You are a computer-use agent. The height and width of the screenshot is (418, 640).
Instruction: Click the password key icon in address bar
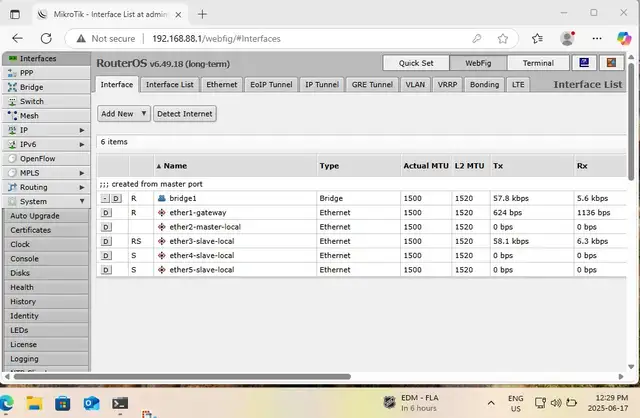(477, 38)
